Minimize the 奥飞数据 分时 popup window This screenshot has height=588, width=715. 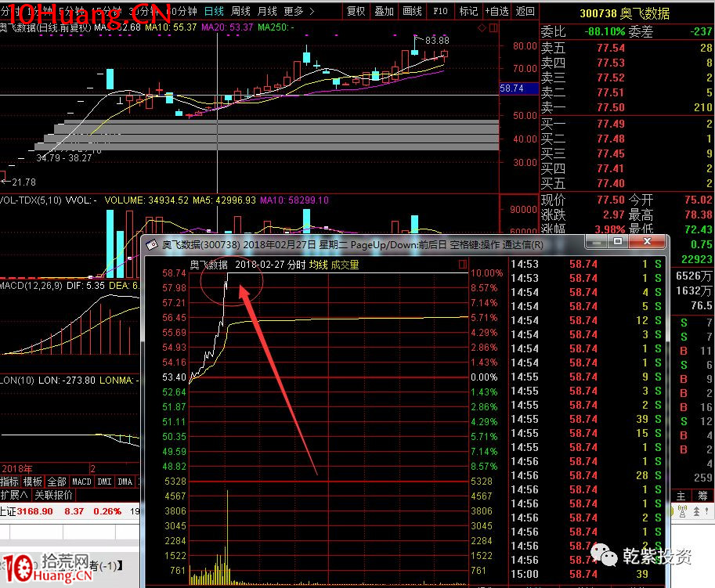(x=596, y=242)
